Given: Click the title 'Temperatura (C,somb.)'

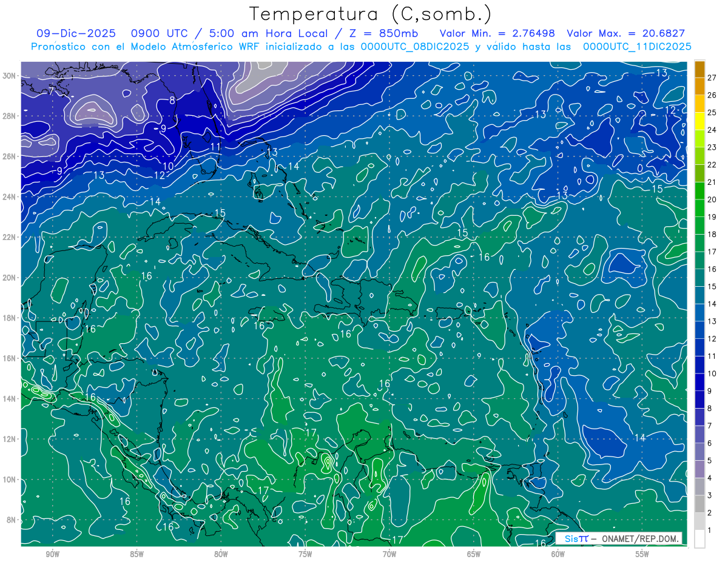Looking at the screenshot, I should coord(371,13).
